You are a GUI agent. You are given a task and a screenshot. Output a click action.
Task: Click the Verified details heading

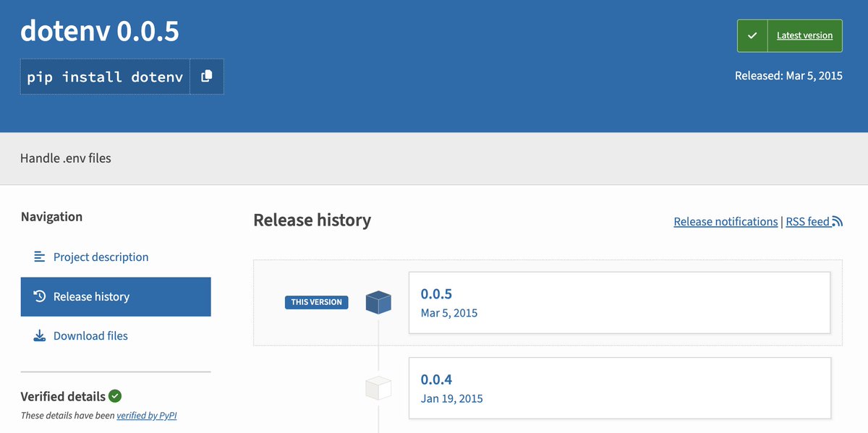point(63,396)
